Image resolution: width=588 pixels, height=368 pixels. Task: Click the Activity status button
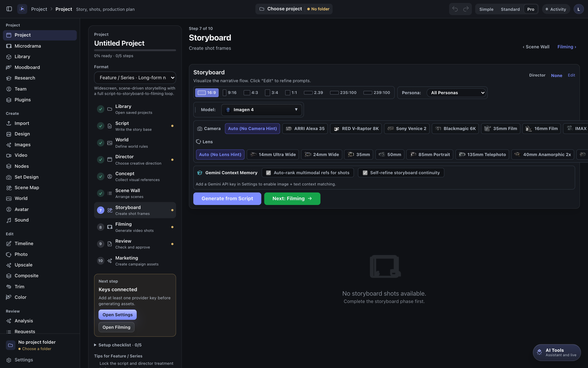556,9
